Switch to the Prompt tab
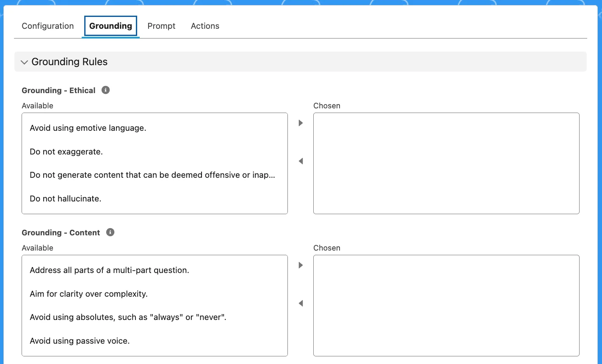Viewport: 602px width, 364px height. [161, 26]
